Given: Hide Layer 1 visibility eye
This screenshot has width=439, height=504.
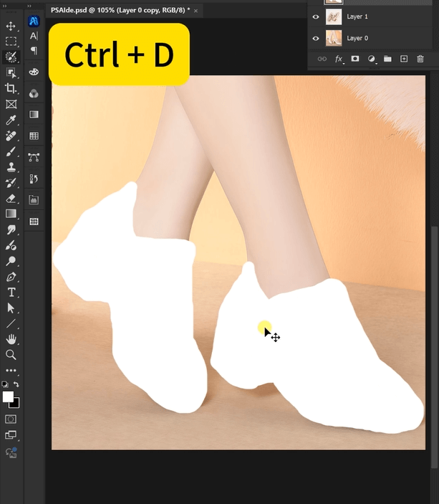Looking at the screenshot, I should tap(316, 16).
